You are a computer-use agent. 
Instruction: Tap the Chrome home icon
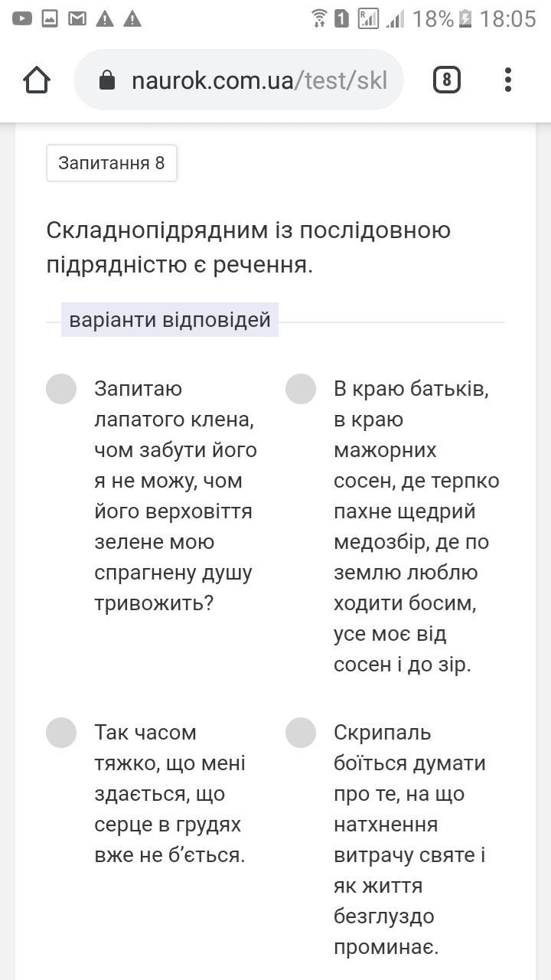click(x=37, y=80)
